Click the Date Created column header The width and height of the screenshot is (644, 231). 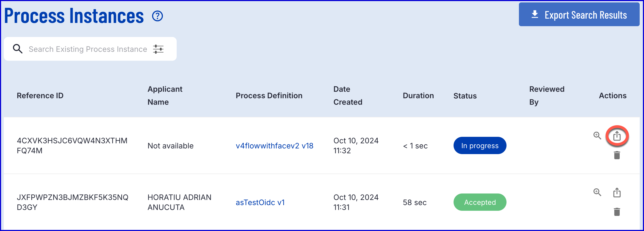coord(348,96)
